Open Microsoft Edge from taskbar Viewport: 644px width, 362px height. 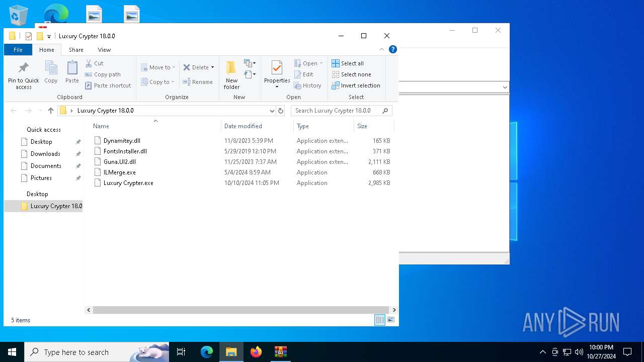click(x=207, y=352)
